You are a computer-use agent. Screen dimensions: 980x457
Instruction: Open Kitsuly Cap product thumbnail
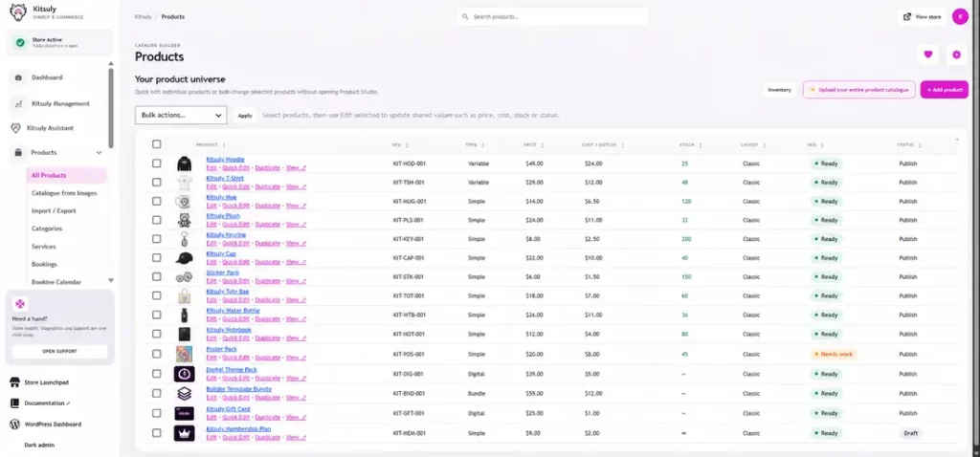click(x=184, y=258)
